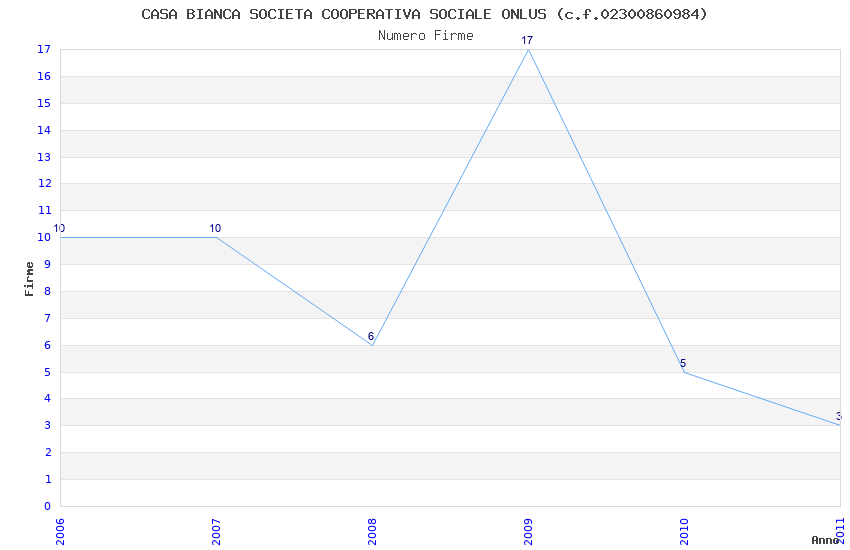850x550 pixels.
Task: Click the Anno horizontal axis label
Action: tap(825, 540)
